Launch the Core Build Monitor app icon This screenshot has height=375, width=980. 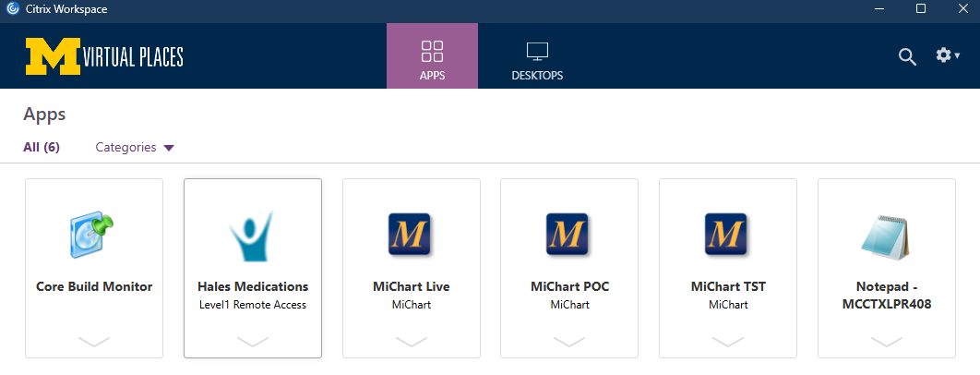94,235
